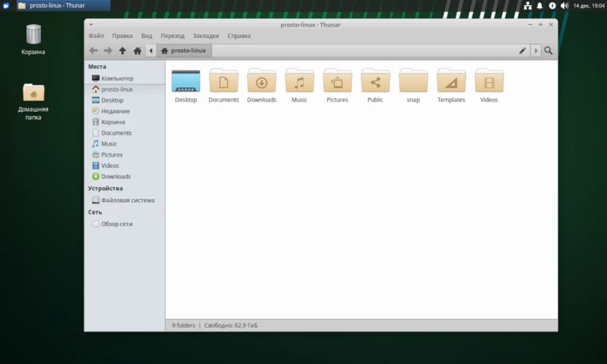Select the Pictures folder icon in main pane
Image resolution: width=607 pixels, height=364 pixels.
337,81
